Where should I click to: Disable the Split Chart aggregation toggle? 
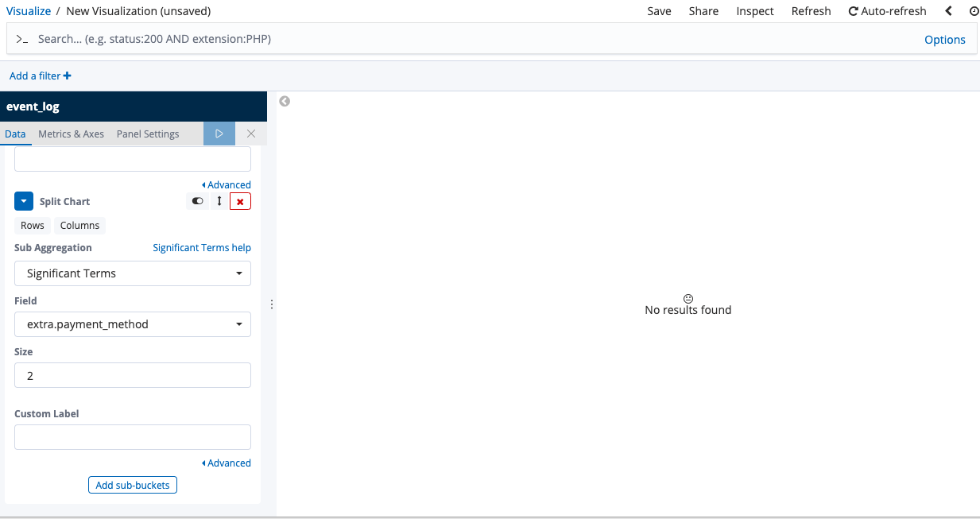[x=197, y=201]
